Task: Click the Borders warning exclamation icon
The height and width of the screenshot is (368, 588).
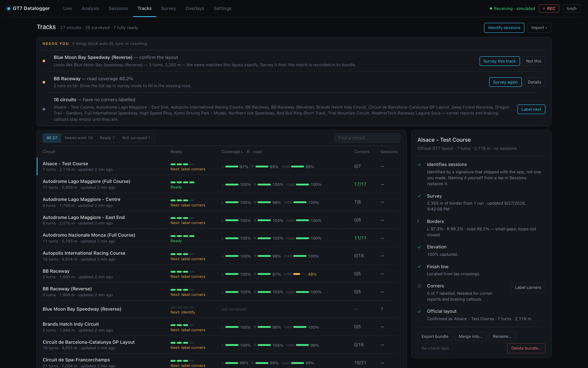Action: (x=418, y=222)
